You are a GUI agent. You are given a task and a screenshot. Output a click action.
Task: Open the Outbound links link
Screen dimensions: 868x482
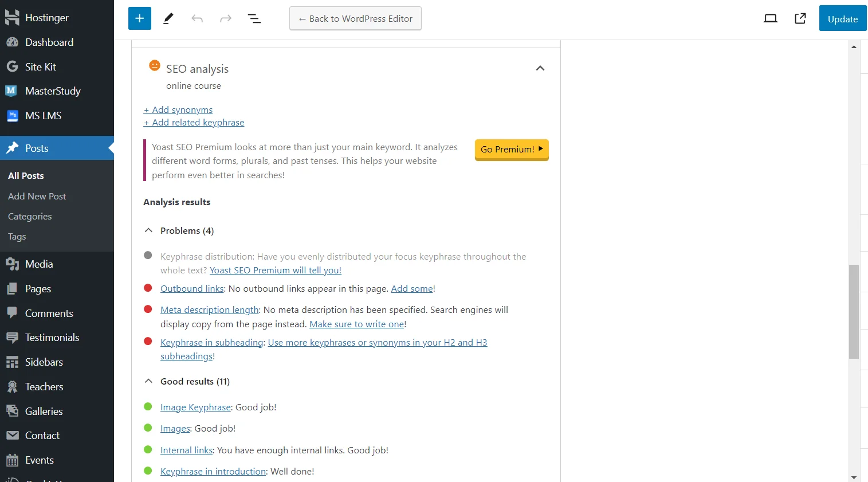(x=192, y=289)
